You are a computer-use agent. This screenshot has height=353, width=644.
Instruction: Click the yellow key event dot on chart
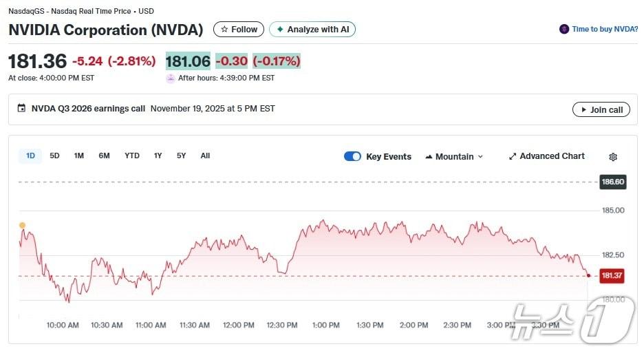click(x=22, y=225)
